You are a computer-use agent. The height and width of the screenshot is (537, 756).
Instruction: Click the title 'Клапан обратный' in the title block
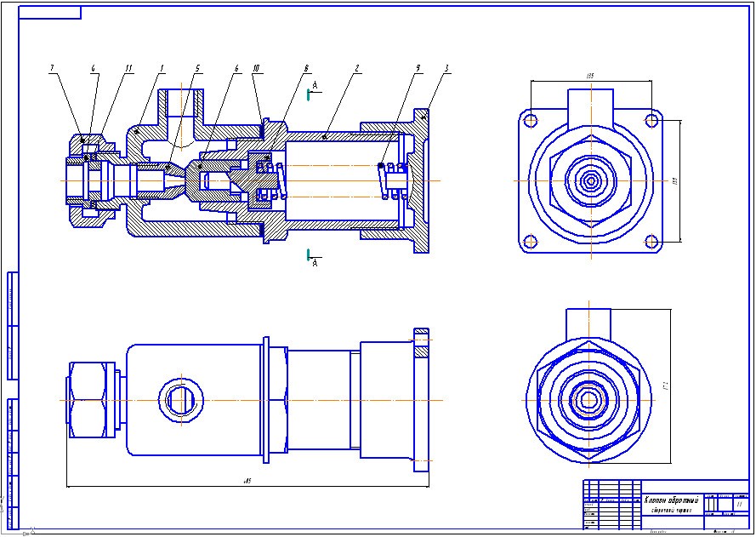(671, 500)
